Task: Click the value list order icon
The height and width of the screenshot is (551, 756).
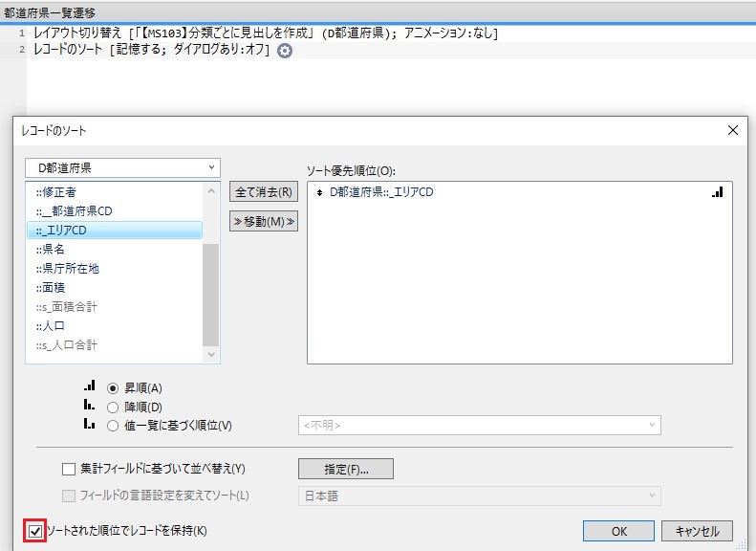Action: pyautogui.click(x=89, y=424)
